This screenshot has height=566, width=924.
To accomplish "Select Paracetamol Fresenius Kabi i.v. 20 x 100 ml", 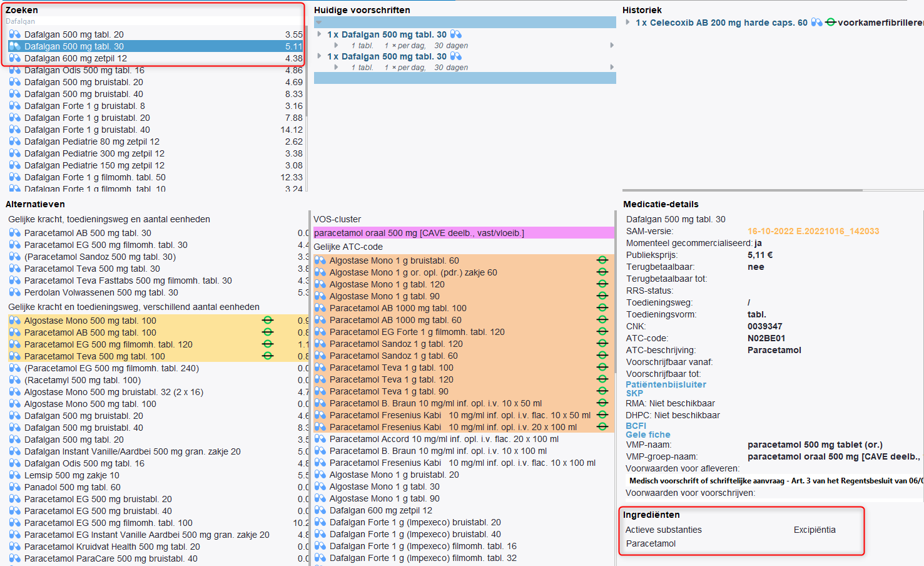I will (464, 427).
